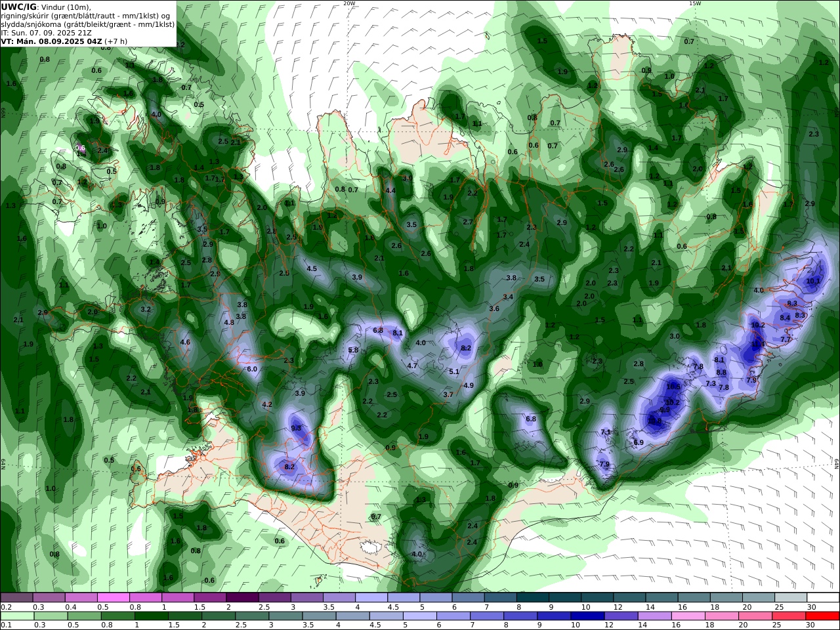Screen dimensions: 840x630
Task: Click the light lavender snow swatch between 4 and 4.5
Action: click(x=371, y=598)
